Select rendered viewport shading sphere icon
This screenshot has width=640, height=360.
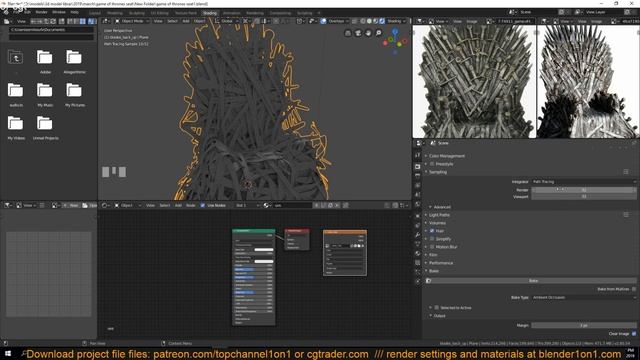[x=382, y=21]
